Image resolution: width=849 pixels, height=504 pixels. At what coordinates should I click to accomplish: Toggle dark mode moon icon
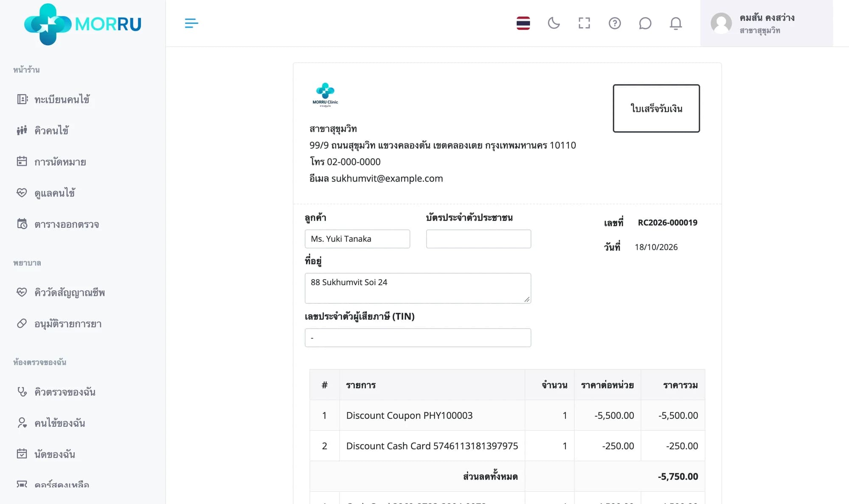tap(554, 23)
